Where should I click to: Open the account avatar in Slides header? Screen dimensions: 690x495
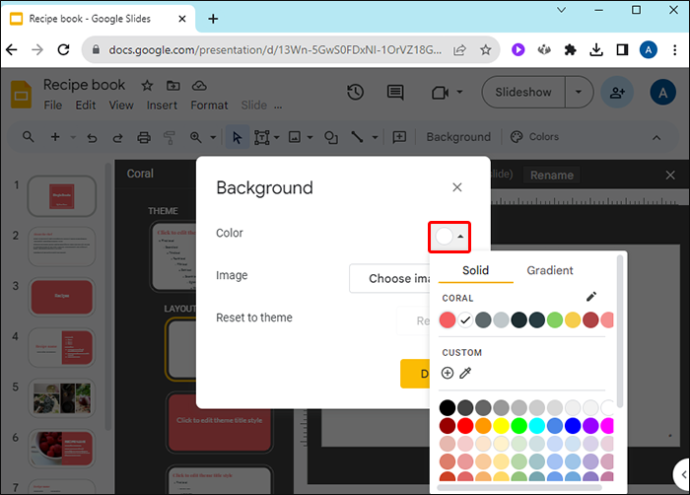(x=663, y=92)
